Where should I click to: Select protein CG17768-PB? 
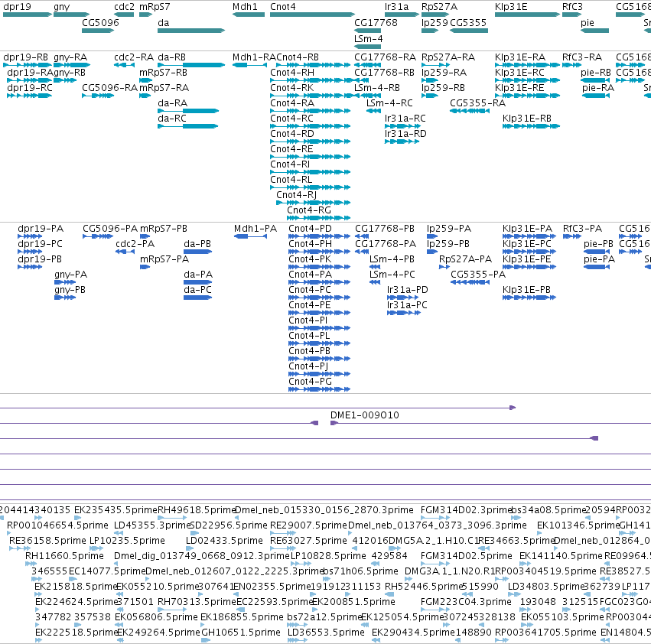click(362, 236)
